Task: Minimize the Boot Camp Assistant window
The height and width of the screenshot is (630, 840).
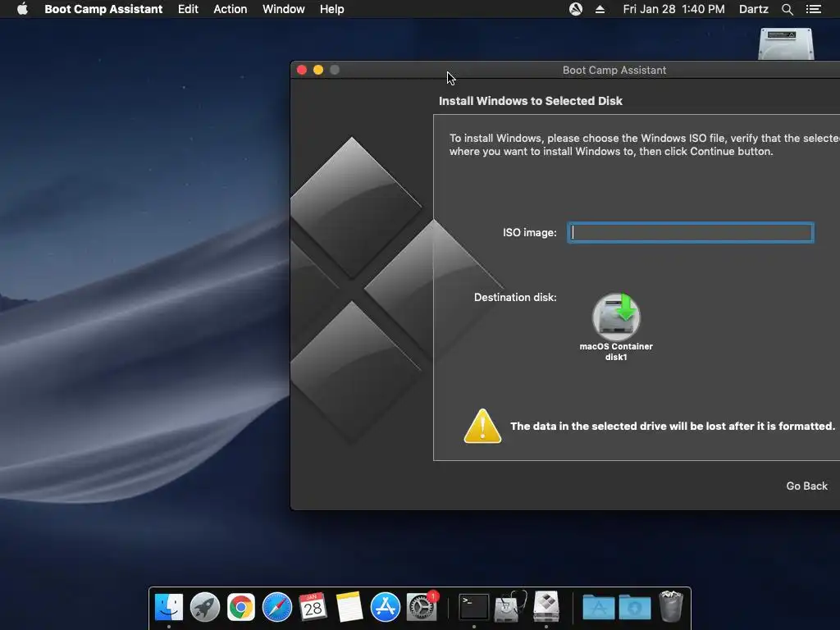Action: (318, 70)
